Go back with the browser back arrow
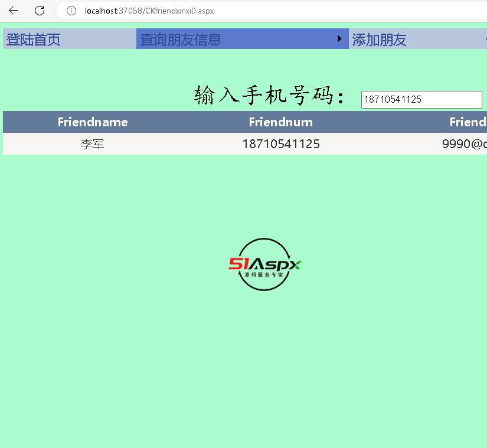The height and width of the screenshot is (448, 487). [x=14, y=11]
